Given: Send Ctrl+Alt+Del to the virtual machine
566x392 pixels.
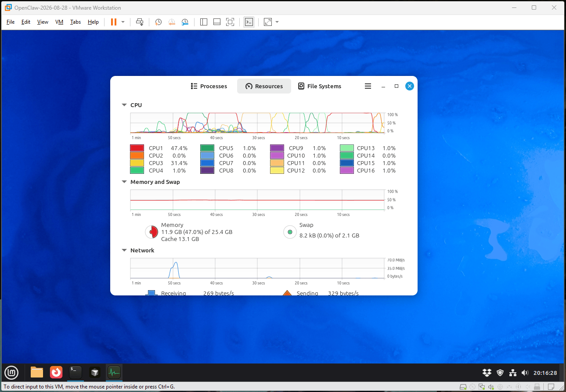Looking at the screenshot, I should tap(140, 22).
